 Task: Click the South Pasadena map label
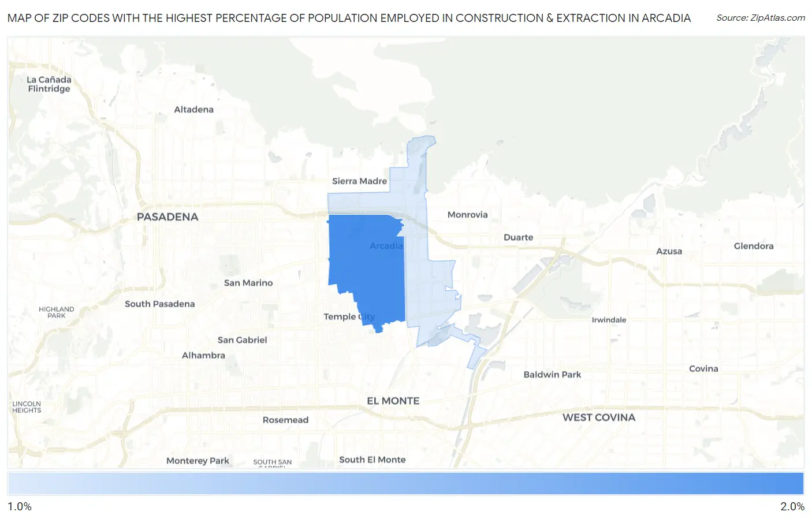pyautogui.click(x=159, y=304)
